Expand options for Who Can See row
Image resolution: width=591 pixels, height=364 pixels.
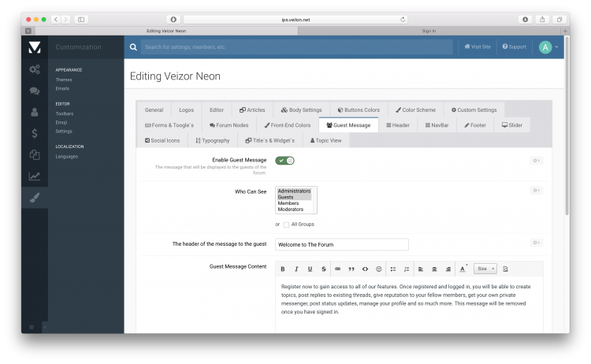coord(537,191)
